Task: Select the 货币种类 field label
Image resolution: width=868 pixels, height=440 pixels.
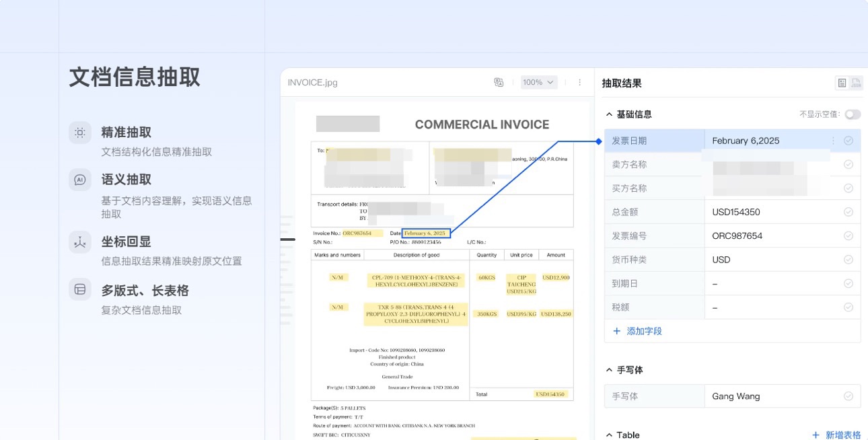Action: pos(629,260)
